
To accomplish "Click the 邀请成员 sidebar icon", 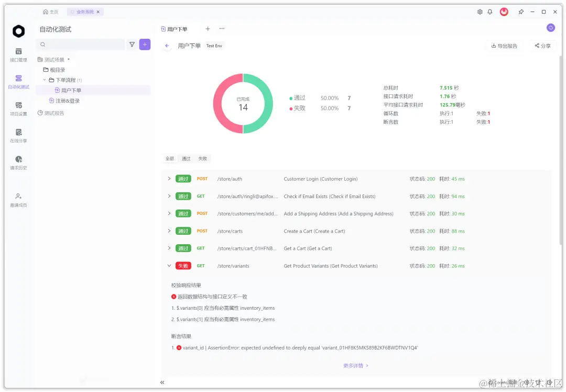I will [x=18, y=200].
